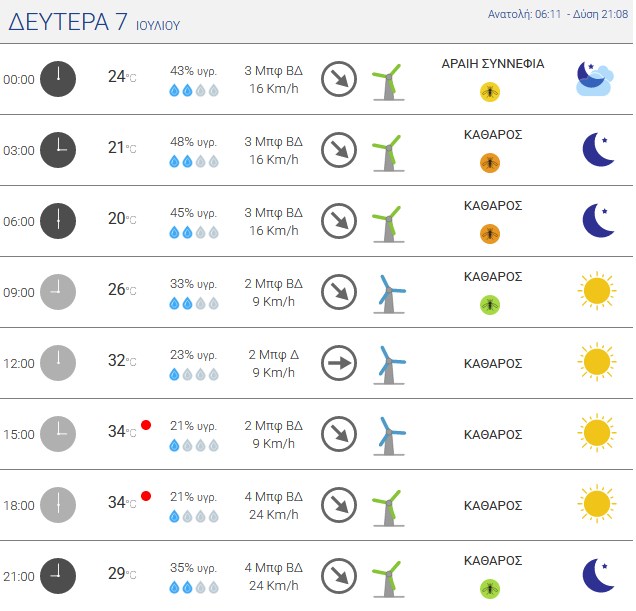
Task: Click the blue wind turbine icon at 09:00
Action: pos(389,294)
